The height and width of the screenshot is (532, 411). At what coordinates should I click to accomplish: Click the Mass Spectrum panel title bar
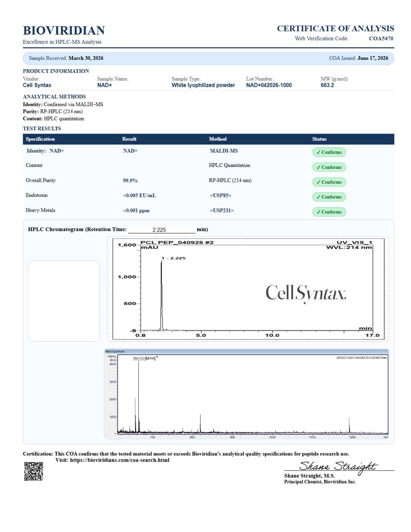click(x=246, y=351)
